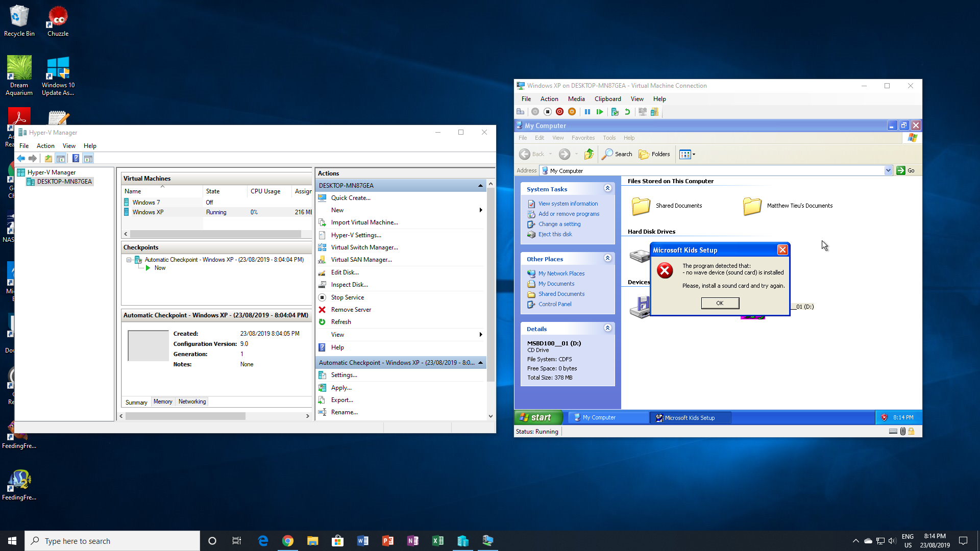Click the Ctrl+Alt+Del icon in VM Connection toolbar
Screen dimensions: 980x551
click(520, 112)
